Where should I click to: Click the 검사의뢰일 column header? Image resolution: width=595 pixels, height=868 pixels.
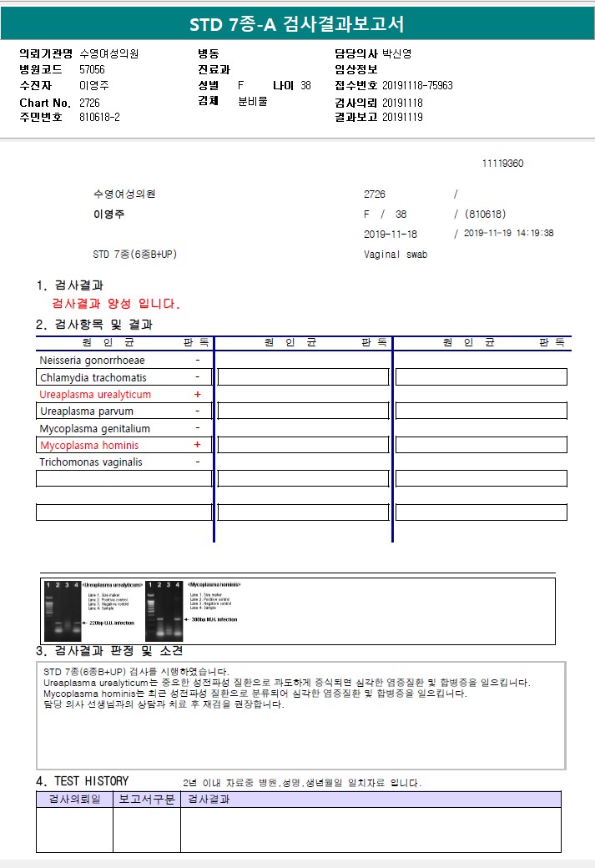75,800
